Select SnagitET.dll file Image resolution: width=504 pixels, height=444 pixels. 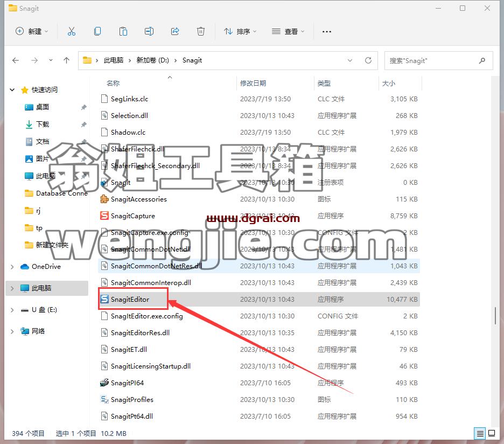[259, 349]
